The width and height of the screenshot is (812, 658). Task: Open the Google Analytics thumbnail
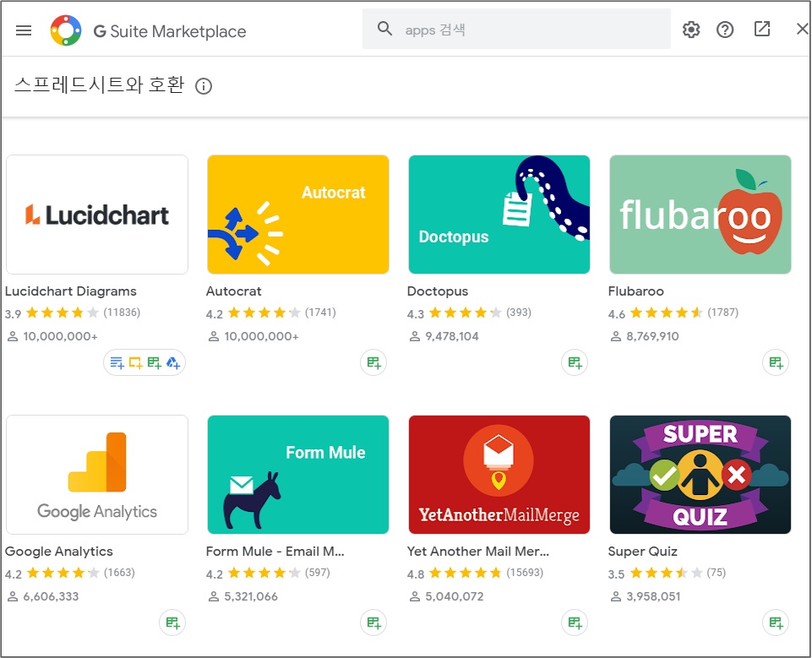[97, 475]
